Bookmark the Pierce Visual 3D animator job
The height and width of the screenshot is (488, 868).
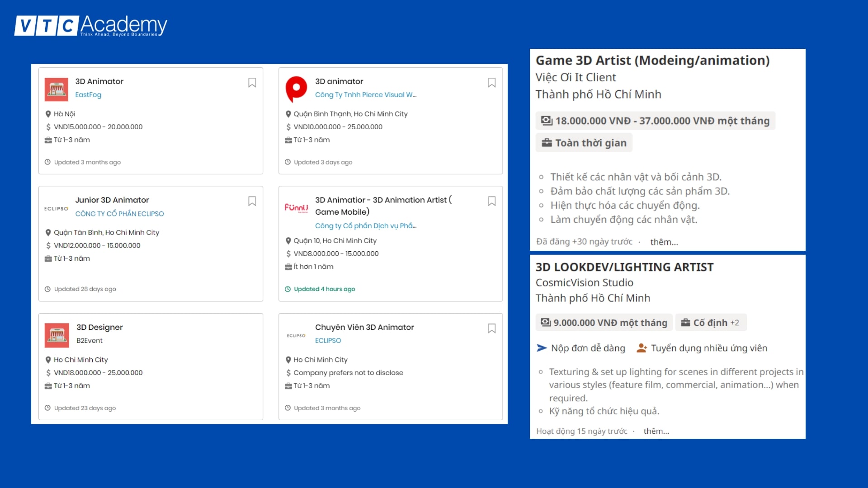click(491, 83)
